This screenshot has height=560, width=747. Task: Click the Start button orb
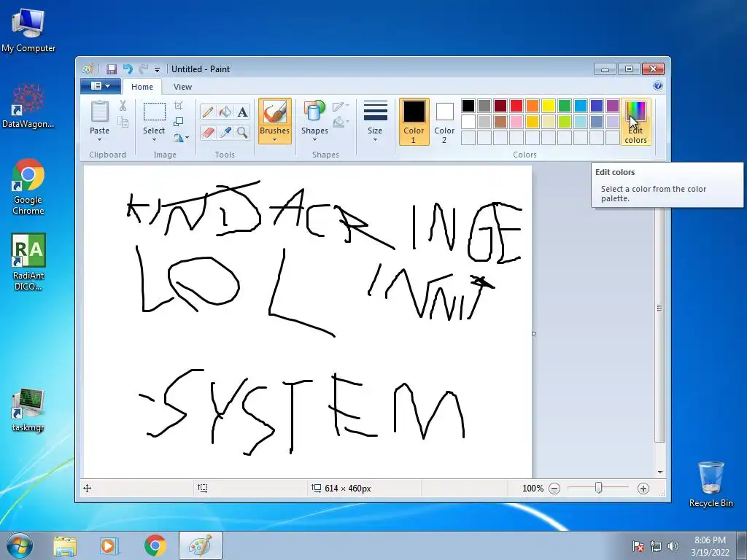pos(20,545)
